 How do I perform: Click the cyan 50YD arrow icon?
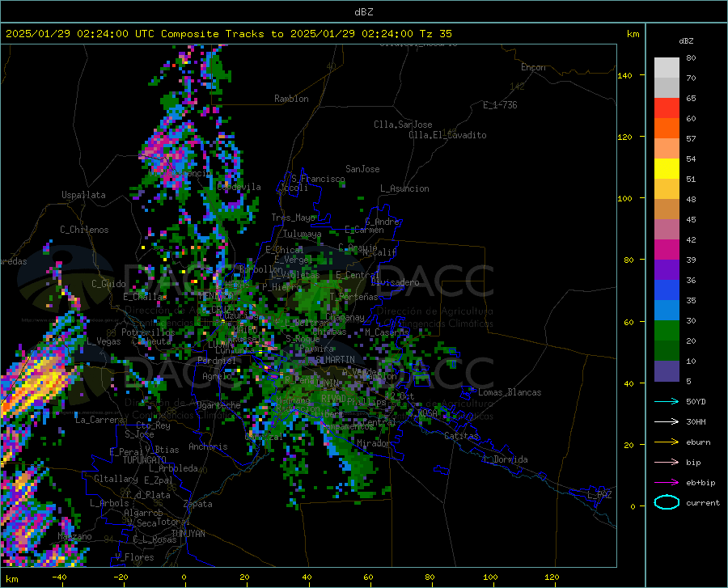[x=667, y=401]
